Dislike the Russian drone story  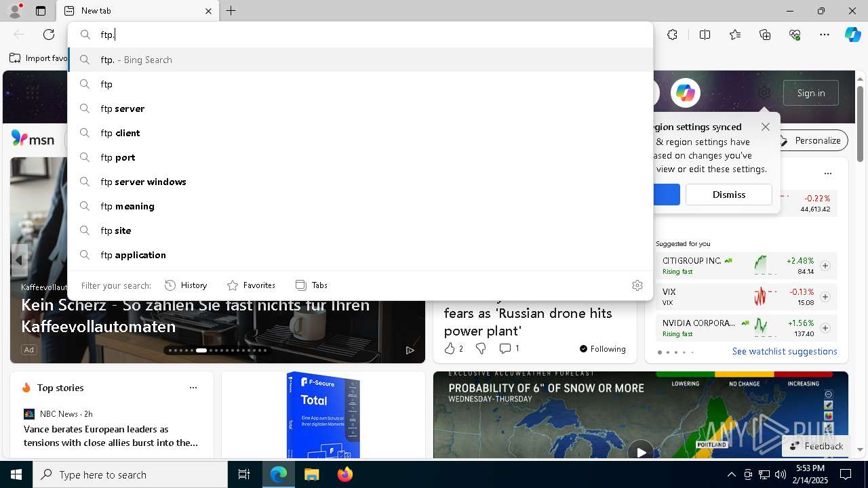481,348
